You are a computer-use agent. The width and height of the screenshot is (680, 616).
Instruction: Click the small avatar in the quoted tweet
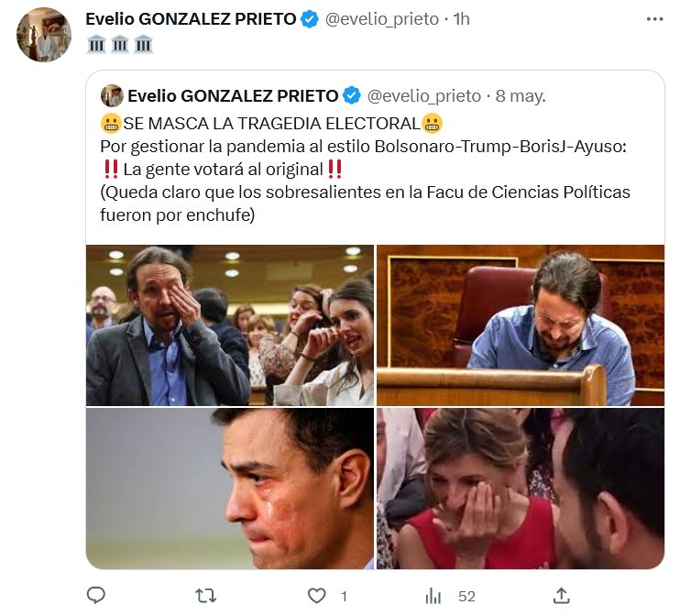tap(112, 95)
